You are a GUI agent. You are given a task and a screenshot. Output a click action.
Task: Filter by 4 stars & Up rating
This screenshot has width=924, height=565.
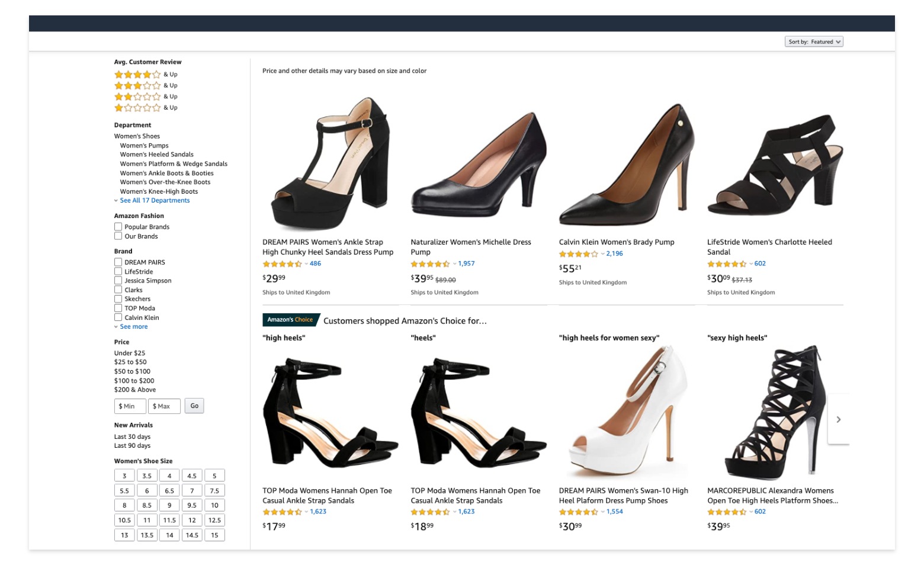coord(146,75)
